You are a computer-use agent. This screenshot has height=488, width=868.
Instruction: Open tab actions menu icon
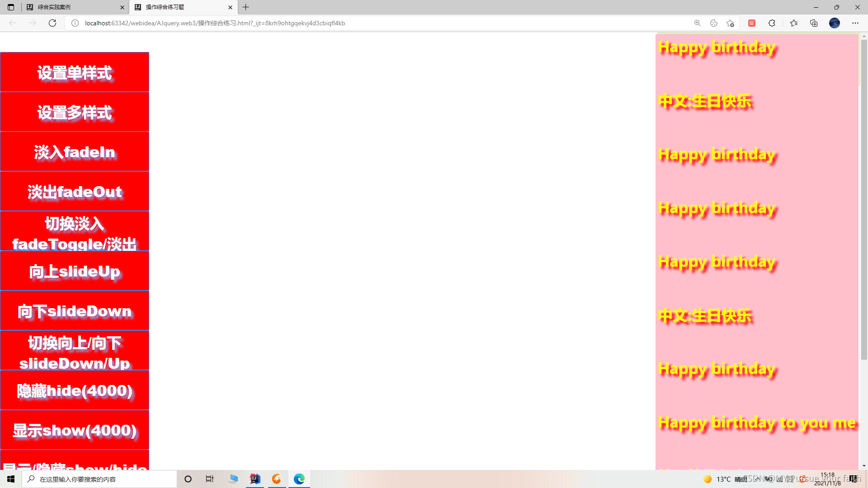pos(11,7)
